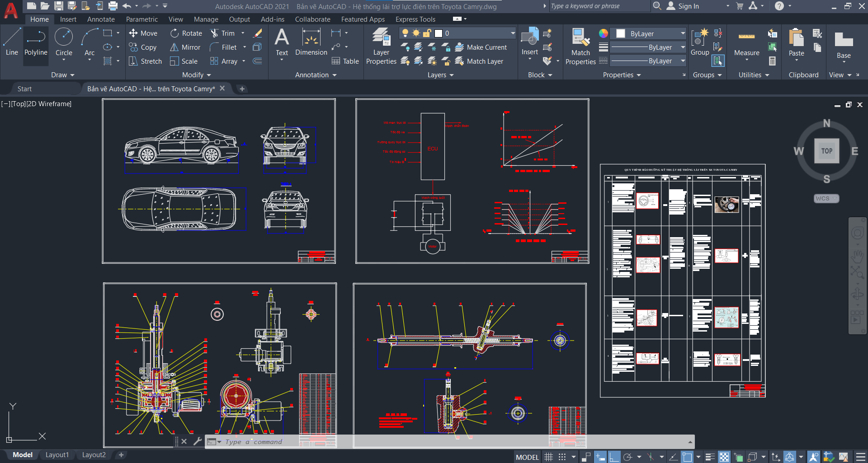
Task: Open the Annotate ribbon tab
Action: point(101,19)
